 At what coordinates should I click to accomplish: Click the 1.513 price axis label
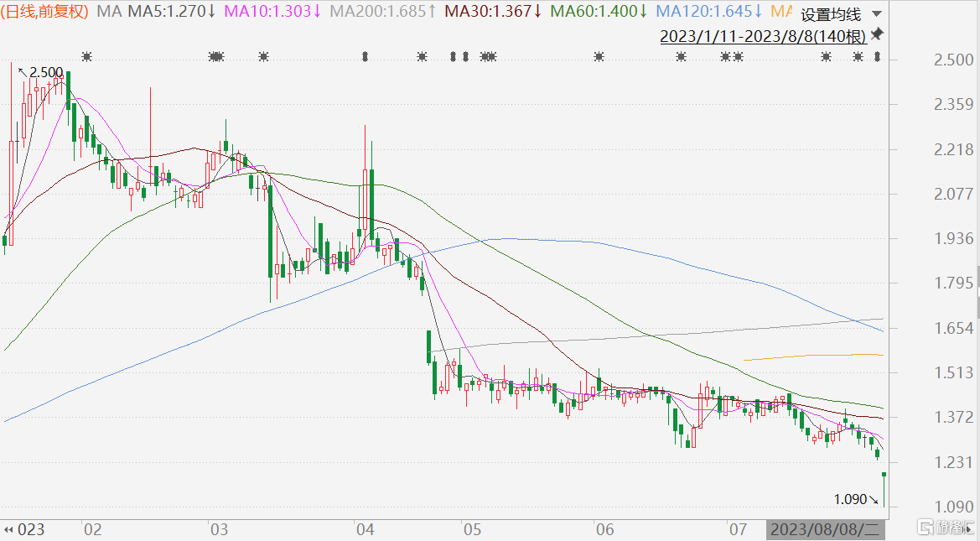click(954, 372)
